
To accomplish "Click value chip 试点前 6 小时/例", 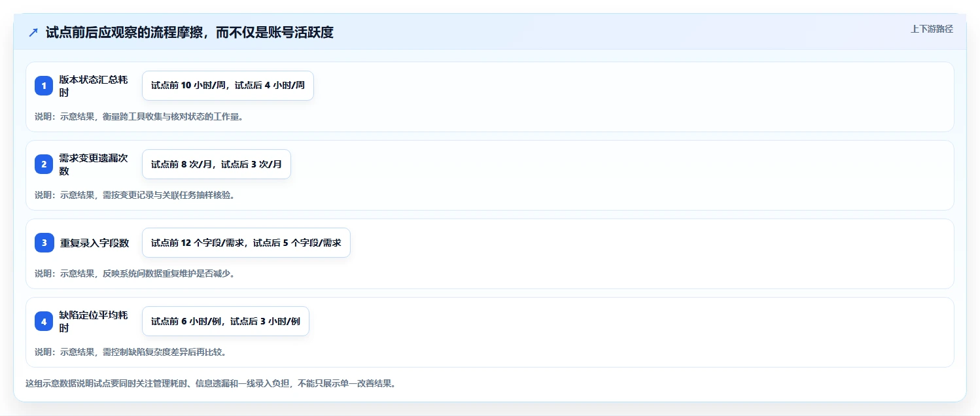I will [225, 321].
